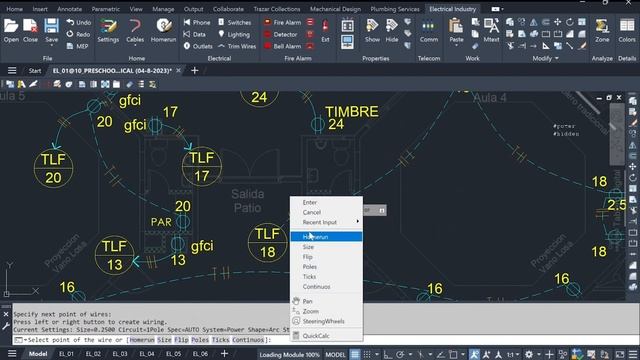This screenshot has width=640, height=360.
Task: Insert a Detector device
Action: pyautogui.click(x=281, y=34)
